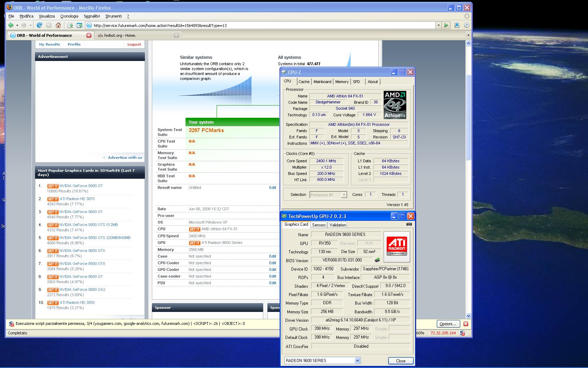Open the ATI Radeon HD 3850 link
The width and height of the screenshot is (588, 368).
tap(77, 303)
